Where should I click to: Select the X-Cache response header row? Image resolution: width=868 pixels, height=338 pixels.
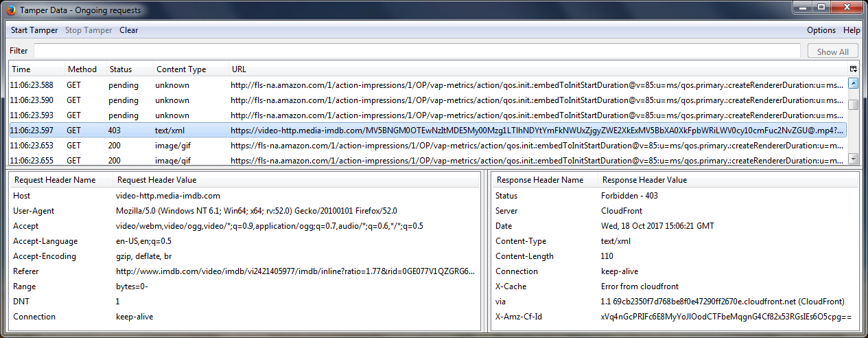(675, 286)
